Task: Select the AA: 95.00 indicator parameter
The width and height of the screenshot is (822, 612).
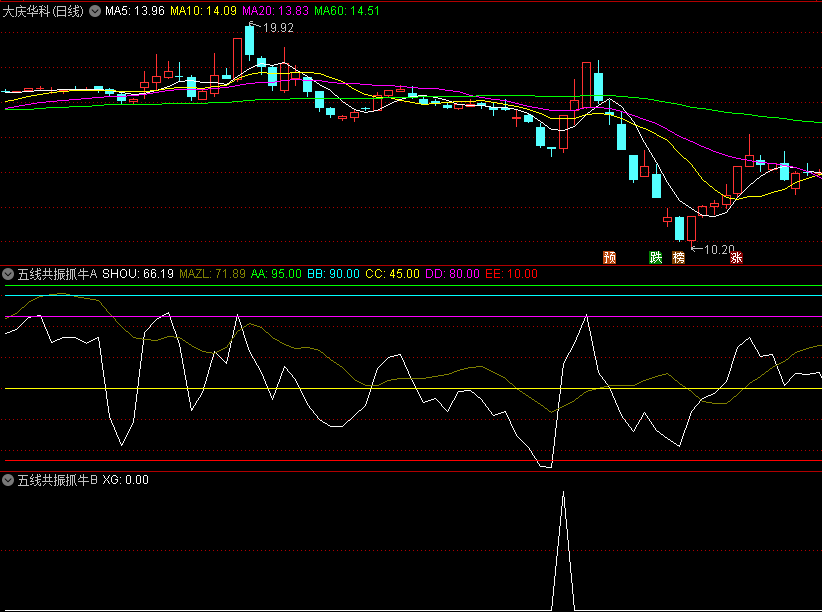Action: click(x=276, y=273)
